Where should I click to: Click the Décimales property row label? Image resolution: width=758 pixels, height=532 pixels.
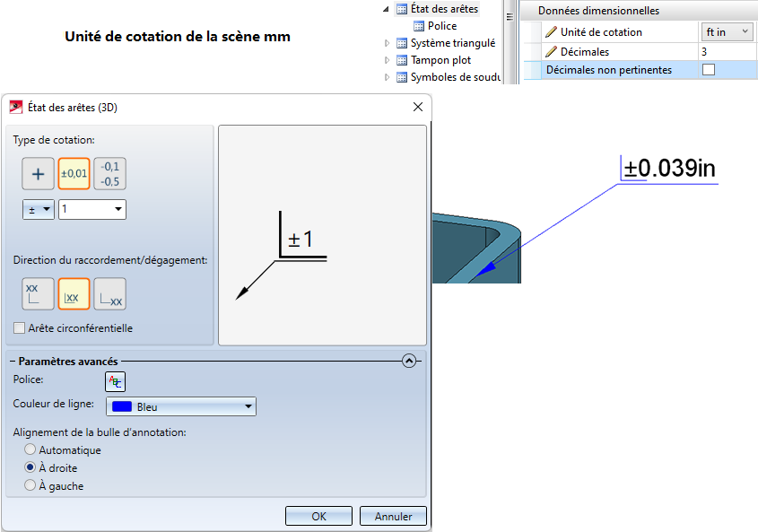point(585,51)
